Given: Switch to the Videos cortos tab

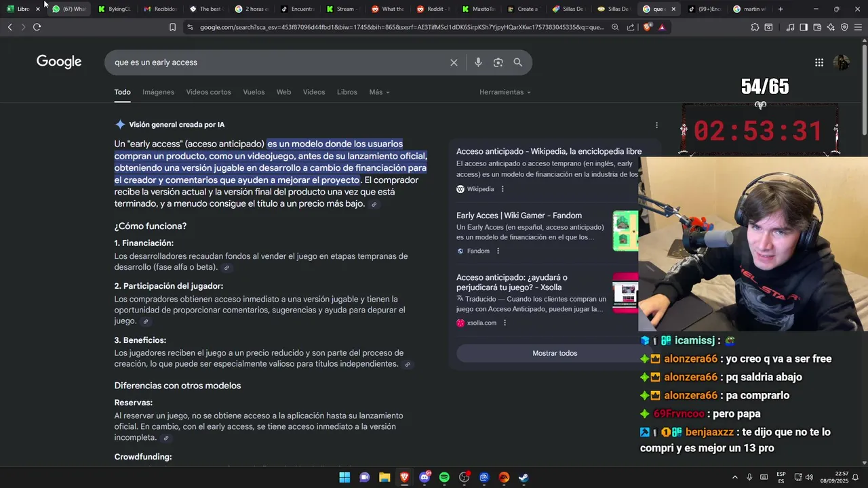Looking at the screenshot, I should point(209,92).
